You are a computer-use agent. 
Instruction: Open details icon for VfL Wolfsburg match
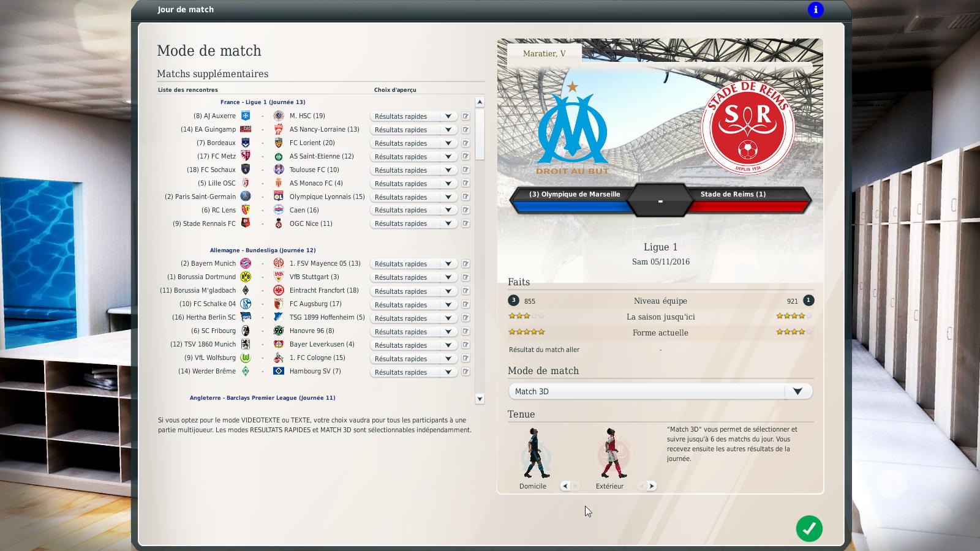[466, 358]
